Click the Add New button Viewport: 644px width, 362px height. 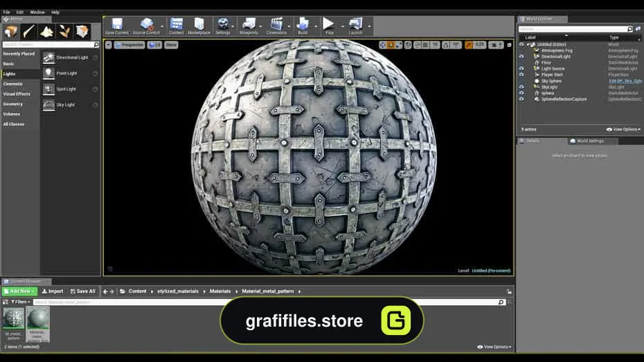19,291
